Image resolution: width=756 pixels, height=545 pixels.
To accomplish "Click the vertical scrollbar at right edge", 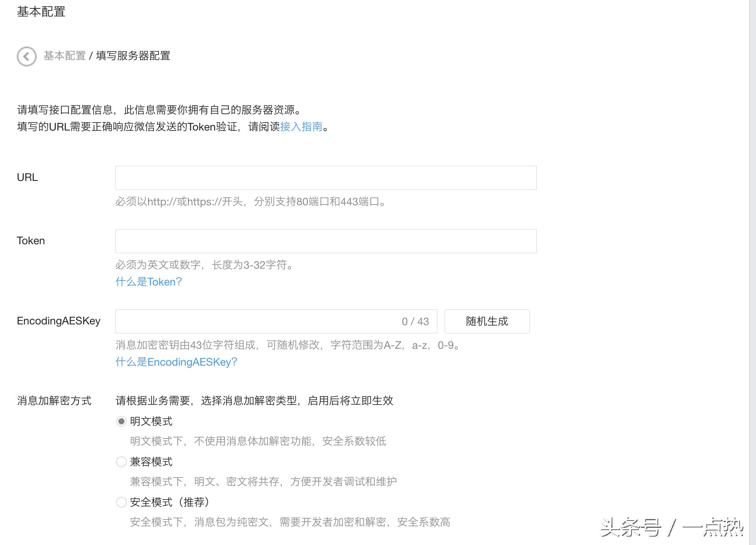I will pos(752,272).
